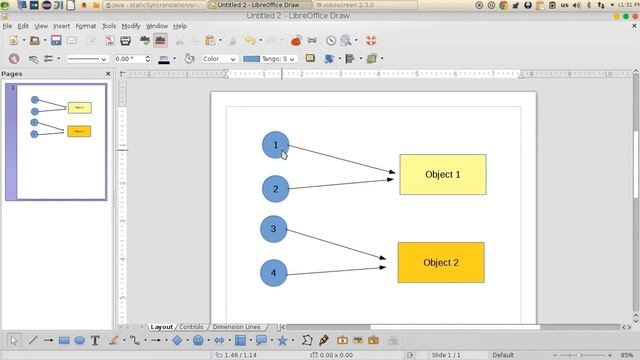640x360 pixels.
Task: Select the Callouts tool
Action: (261, 340)
